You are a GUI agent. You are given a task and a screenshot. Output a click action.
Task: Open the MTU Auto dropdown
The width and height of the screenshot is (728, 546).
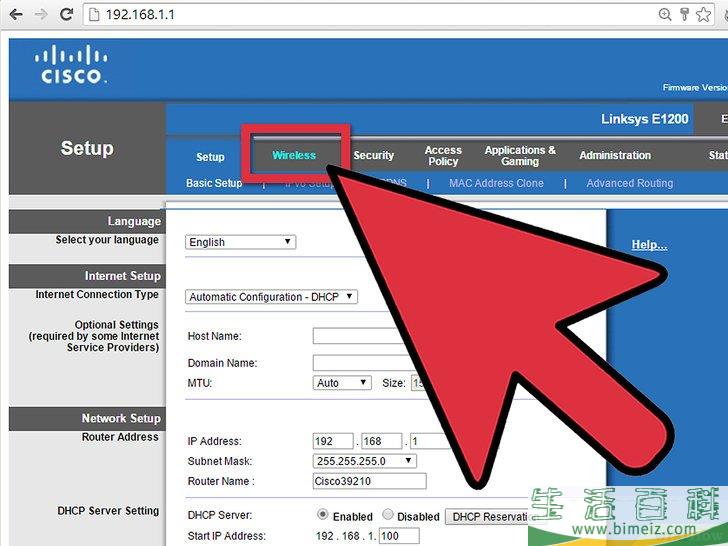tap(342, 383)
